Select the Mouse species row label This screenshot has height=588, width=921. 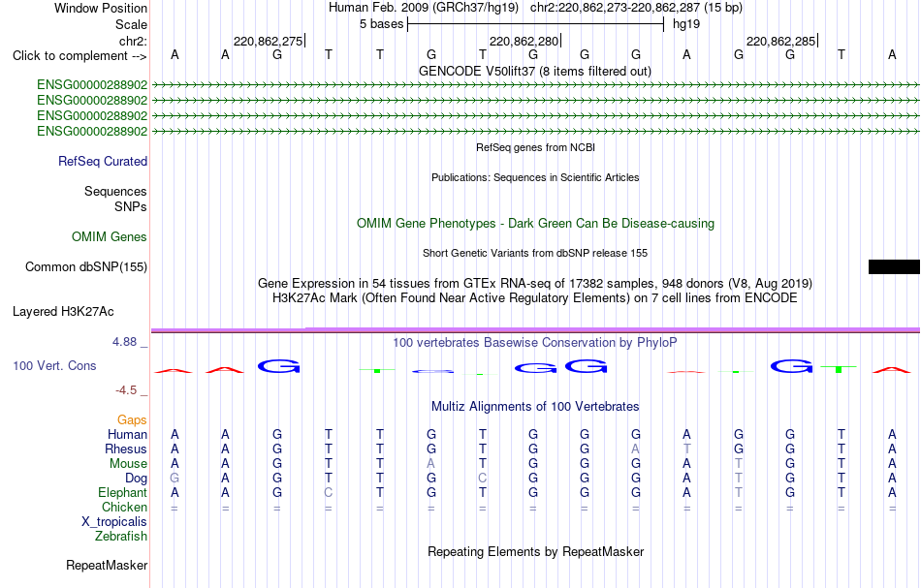tap(128, 464)
